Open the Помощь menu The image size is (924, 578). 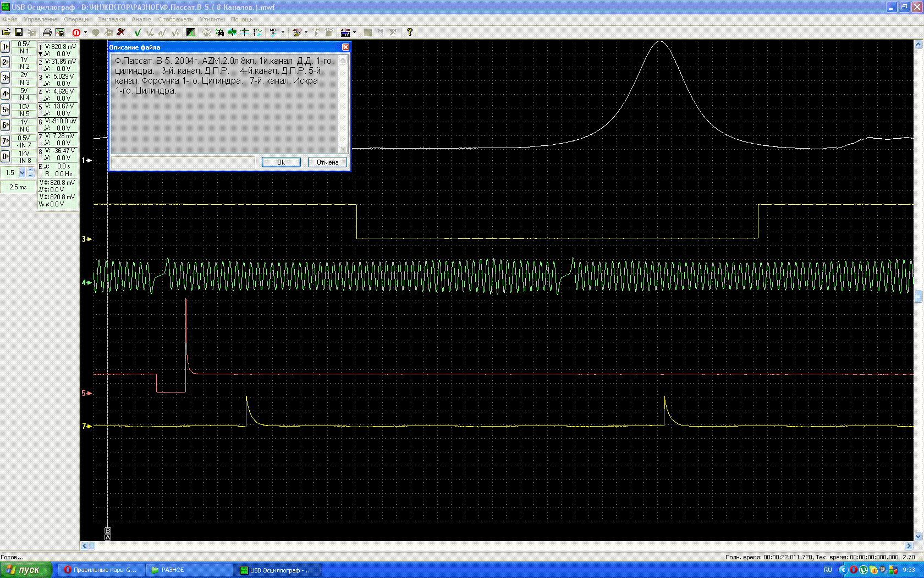242,19
